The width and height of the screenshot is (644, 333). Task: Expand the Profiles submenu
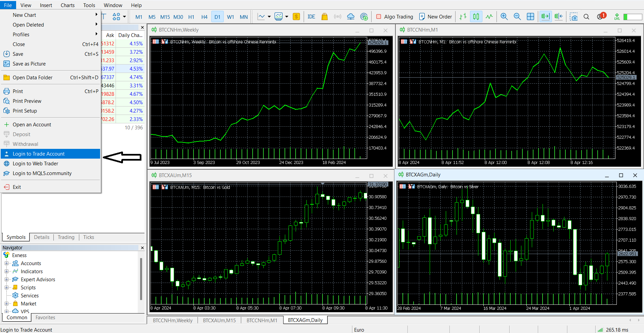51,34
